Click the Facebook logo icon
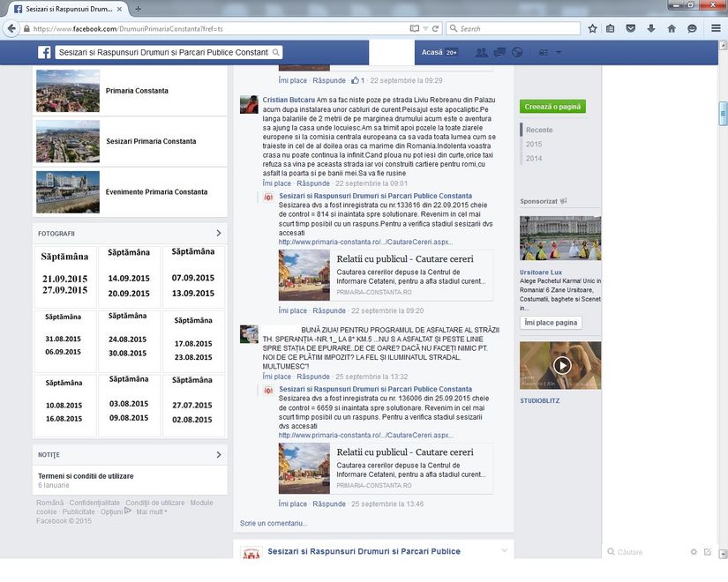 point(44,52)
